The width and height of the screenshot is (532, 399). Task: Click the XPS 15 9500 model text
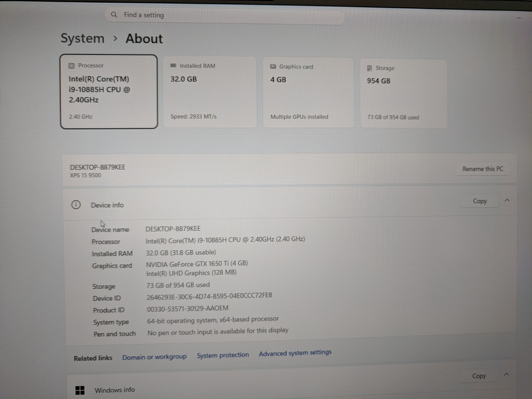[85, 175]
